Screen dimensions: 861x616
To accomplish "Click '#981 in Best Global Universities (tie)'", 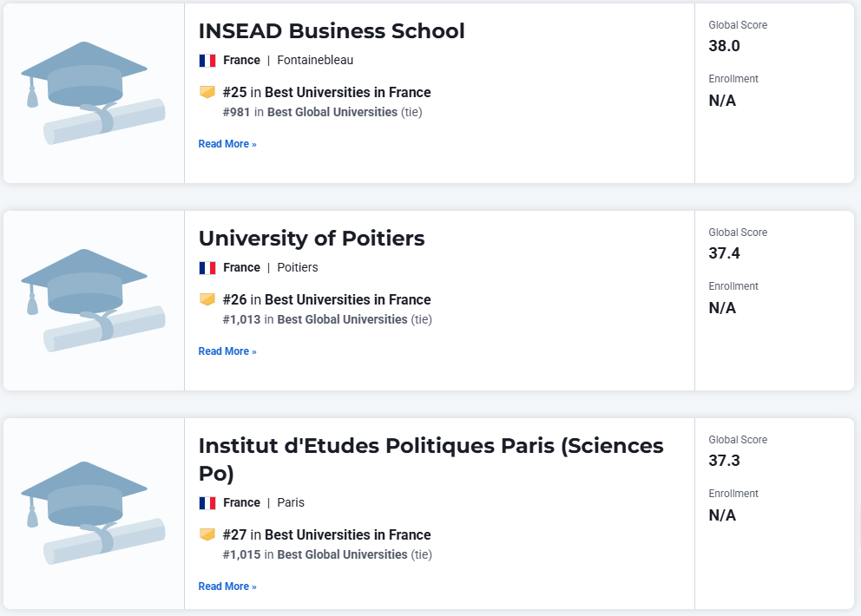I will [x=322, y=112].
